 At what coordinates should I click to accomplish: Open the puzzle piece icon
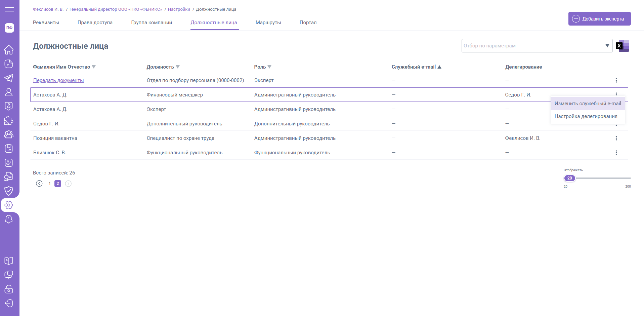pyautogui.click(x=9, y=120)
